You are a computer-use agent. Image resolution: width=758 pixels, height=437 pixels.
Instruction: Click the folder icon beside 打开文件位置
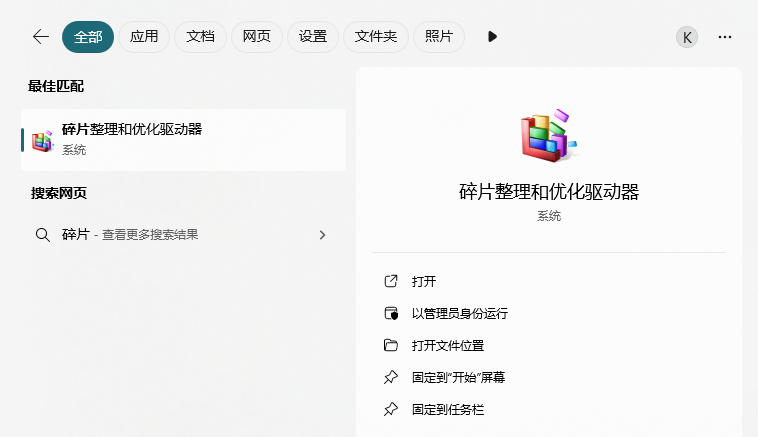(391, 345)
